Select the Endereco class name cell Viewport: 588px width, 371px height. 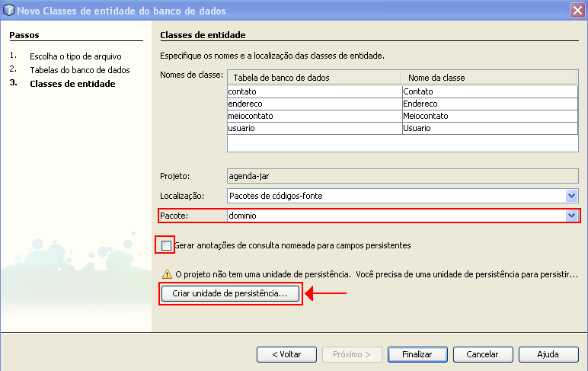tap(489, 104)
